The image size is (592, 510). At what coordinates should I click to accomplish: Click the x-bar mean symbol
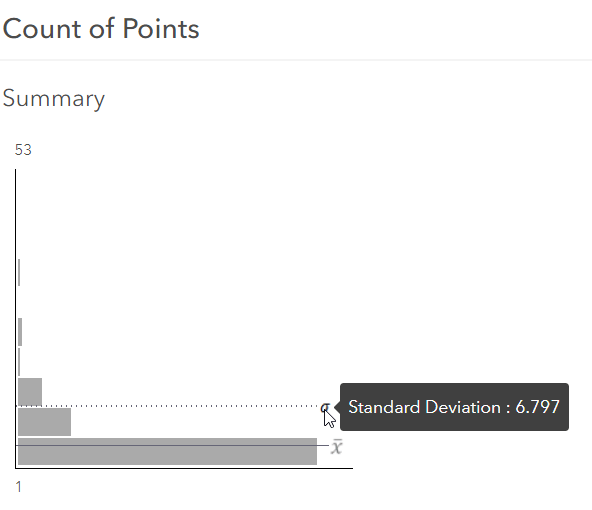click(337, 447)
